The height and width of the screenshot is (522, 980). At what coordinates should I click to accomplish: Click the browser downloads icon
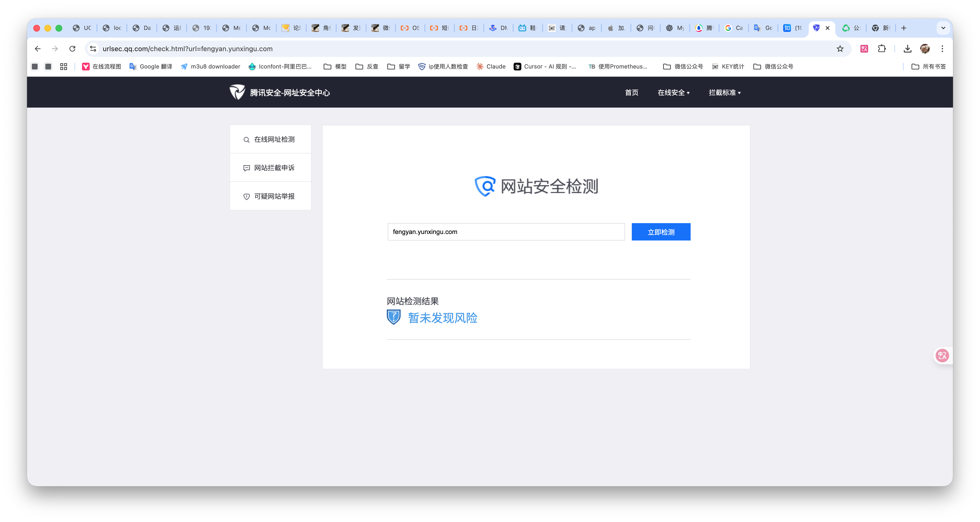pos(907,49)
